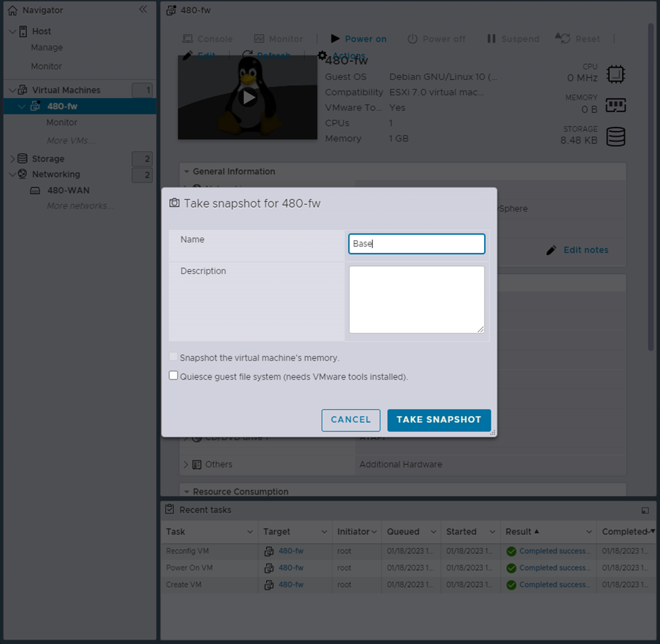
Task: Collapse the Networking tree node
Action: point(13,174)
